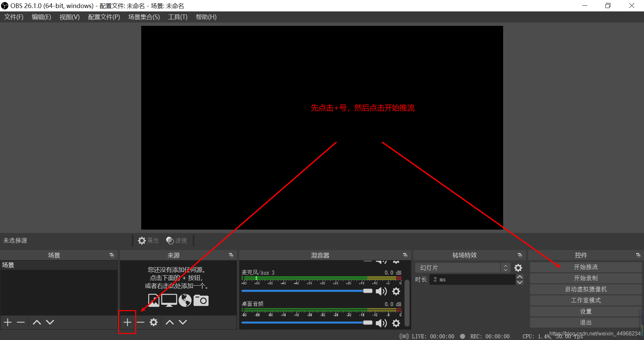Pop out the 转场特效 dock panel

[520, 255]
